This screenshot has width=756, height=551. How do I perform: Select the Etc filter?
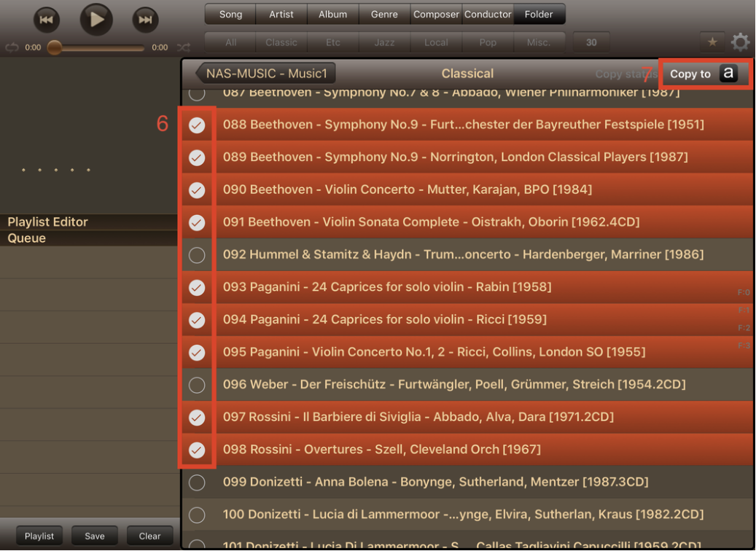click(x=332, y=42)
